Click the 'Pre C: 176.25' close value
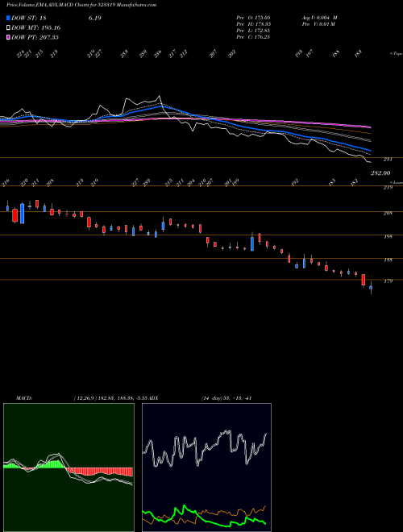Screen dimensions: 403x532 coord(253,37)
